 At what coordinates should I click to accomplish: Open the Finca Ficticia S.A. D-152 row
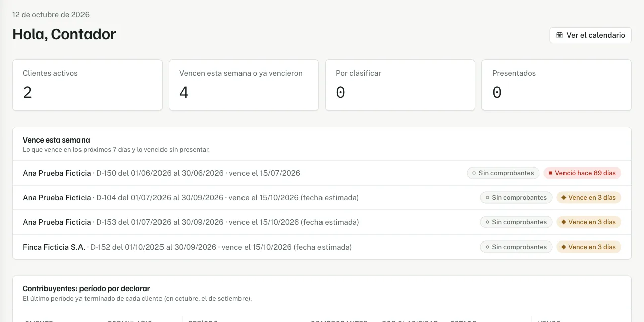point(322,247)
